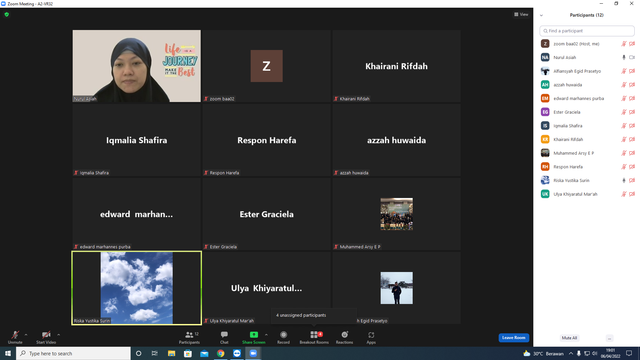This screenshot has width=640, height=360.
Task: Toggle muted mic for Respon Harefa in list
Action: click(x=624, y=167)
